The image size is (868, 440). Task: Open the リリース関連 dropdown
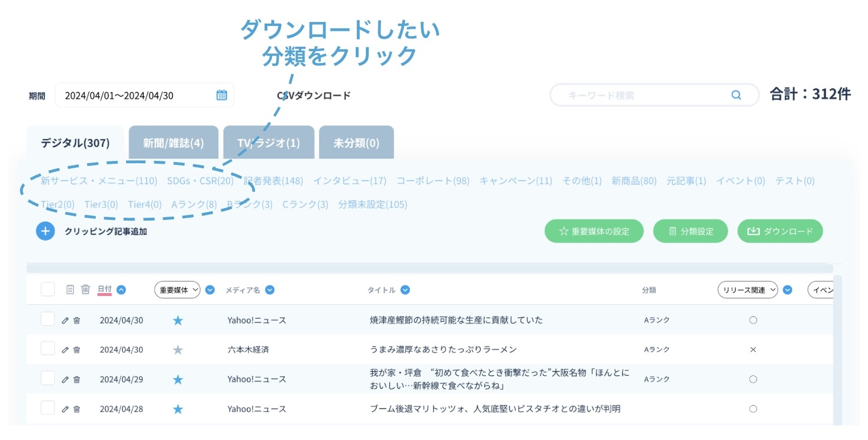click(748, 290)
